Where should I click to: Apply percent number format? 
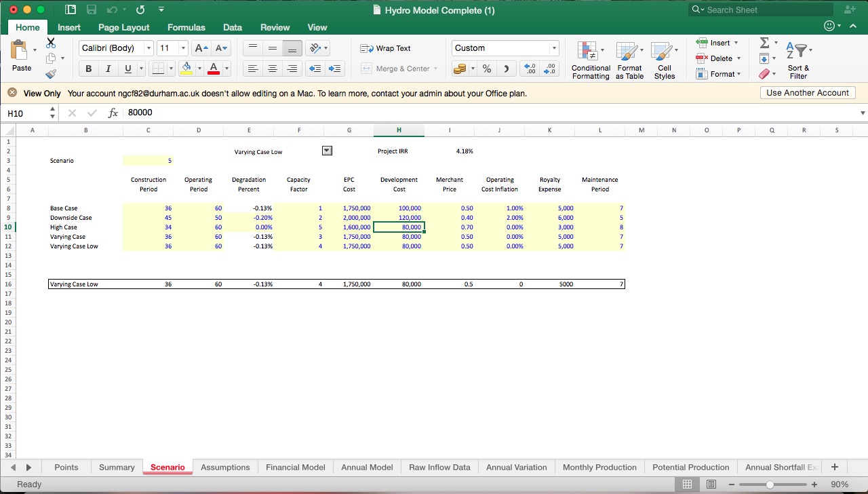[486, 69]
